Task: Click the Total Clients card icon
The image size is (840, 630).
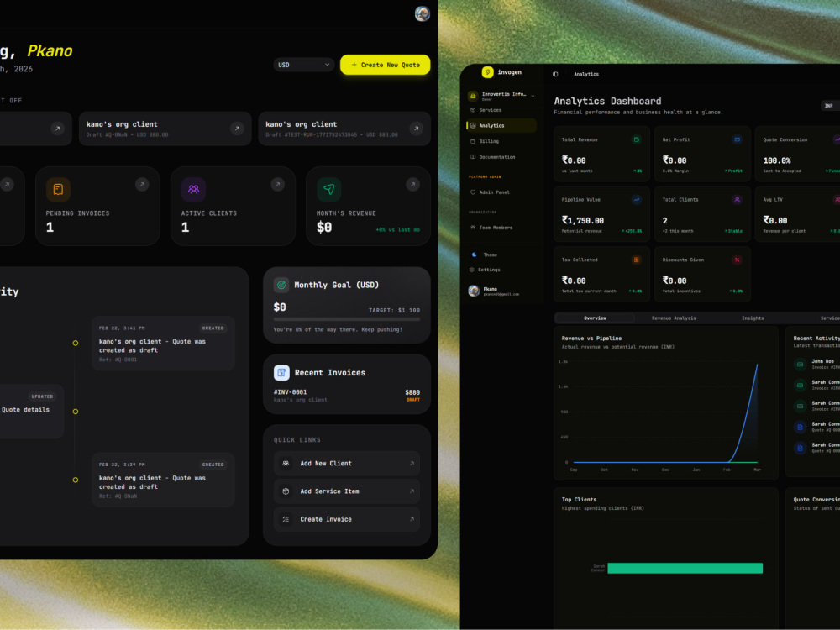Action: [x=738, y=200]
